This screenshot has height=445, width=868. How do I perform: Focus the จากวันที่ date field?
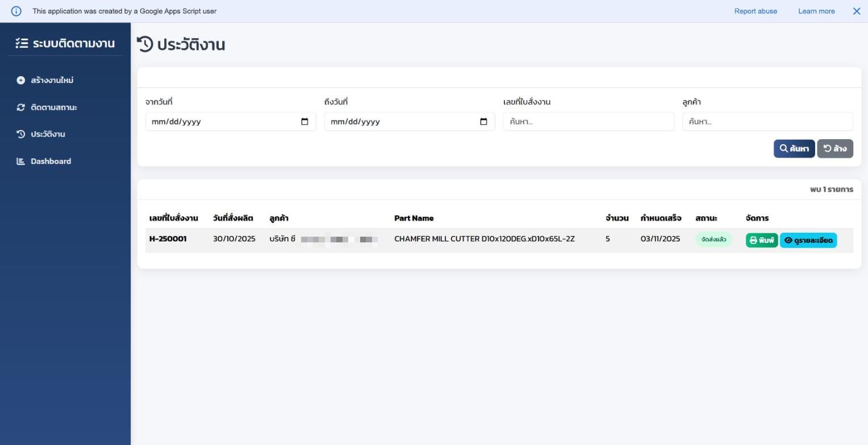tap(231, 121)
